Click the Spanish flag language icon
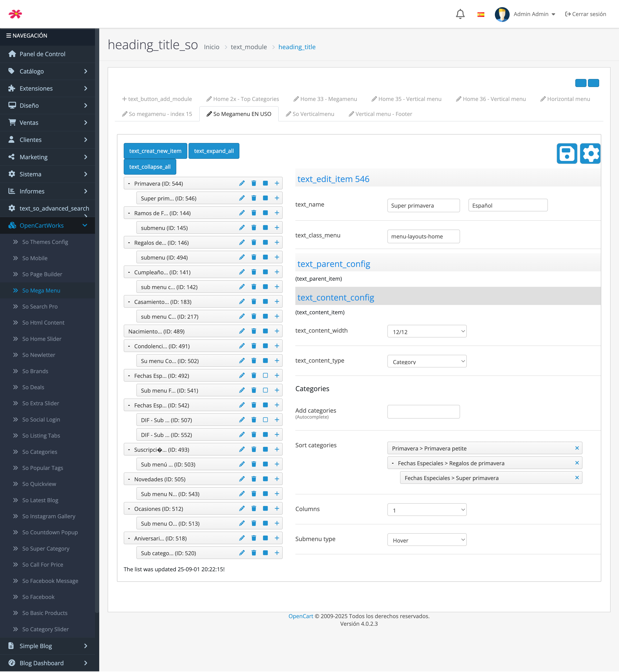Screen dimensions: 619x672 point(481,14)
